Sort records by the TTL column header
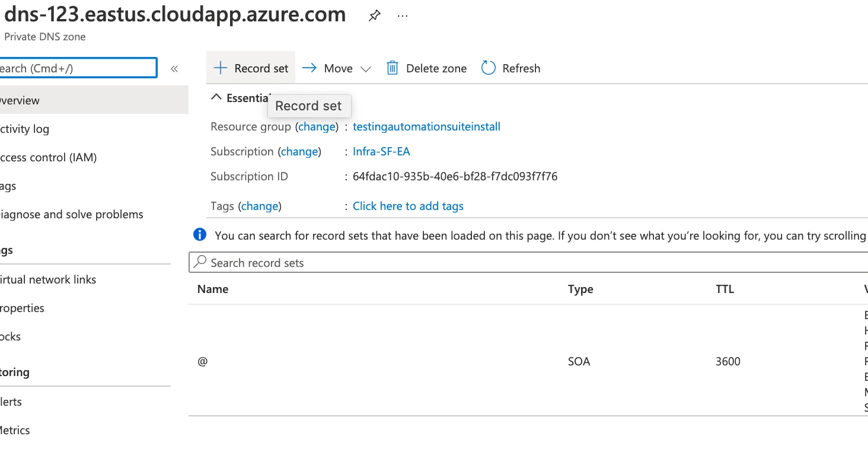The image size is (868, 452). pyautogui.click(x=725, y=289)
